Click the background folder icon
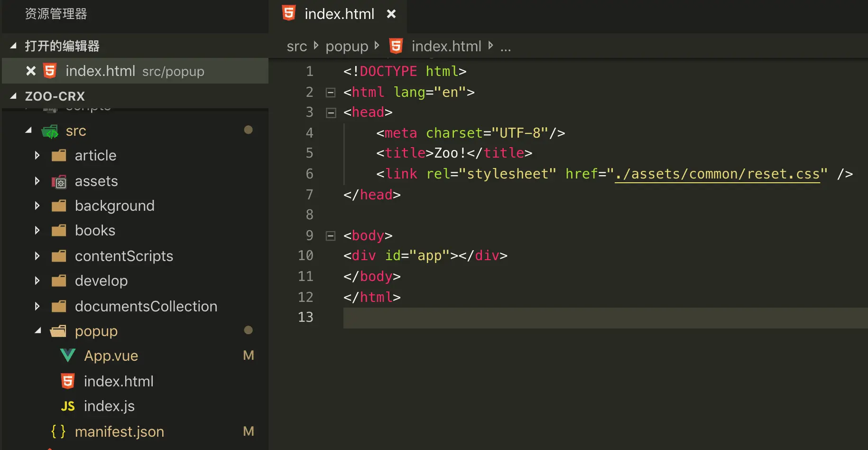 [x=59, y=206]
